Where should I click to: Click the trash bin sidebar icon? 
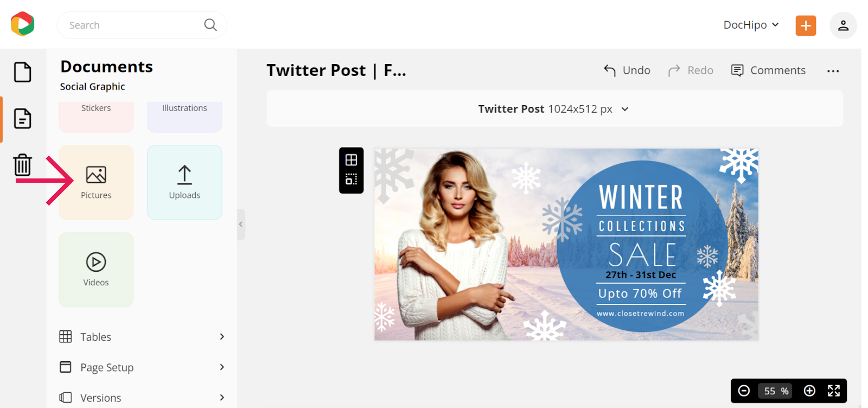tap(23, 165)
